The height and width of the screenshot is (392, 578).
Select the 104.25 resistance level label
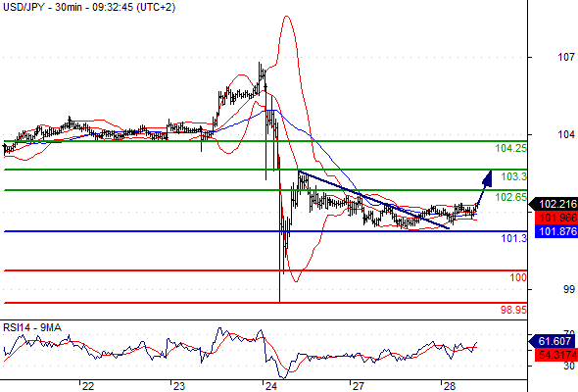pyautogui.click(x=511, y=149)
